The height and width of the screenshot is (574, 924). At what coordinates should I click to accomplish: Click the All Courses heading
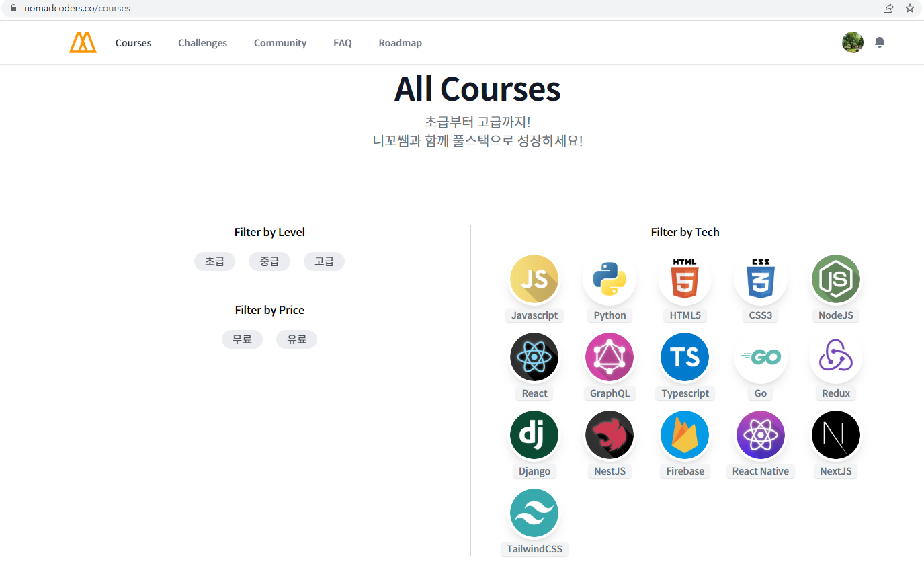(x=477, y=89)
